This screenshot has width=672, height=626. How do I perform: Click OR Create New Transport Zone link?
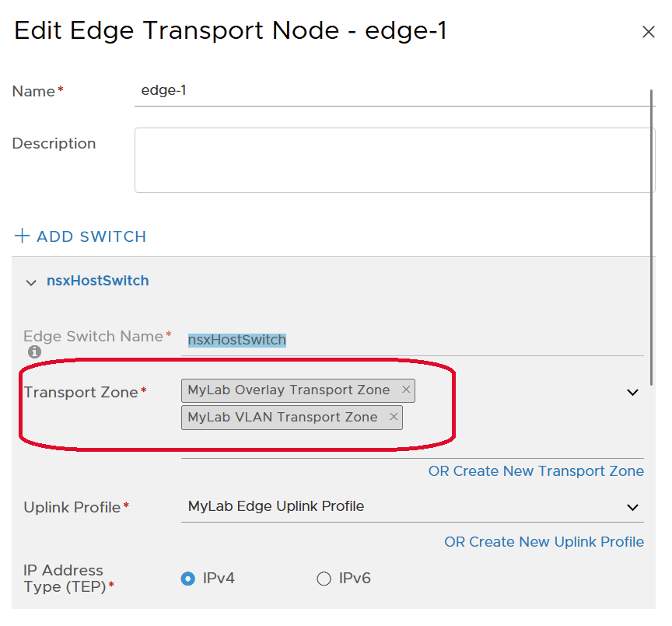click(x=536, y=471)
